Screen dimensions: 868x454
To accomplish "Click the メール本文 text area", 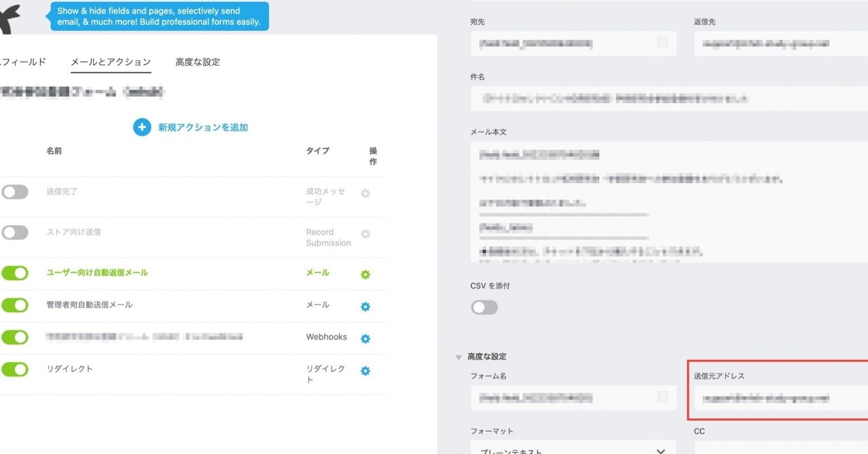I will pos(669,202).
